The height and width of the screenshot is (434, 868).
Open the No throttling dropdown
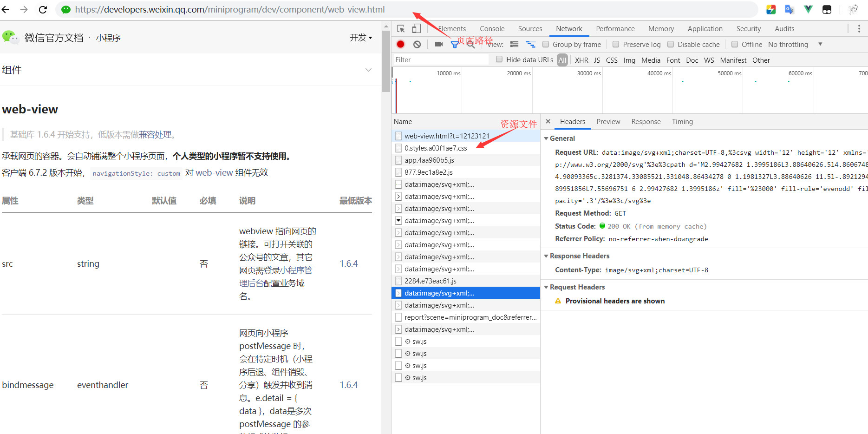pyautogui.click(x=795, y=44)
